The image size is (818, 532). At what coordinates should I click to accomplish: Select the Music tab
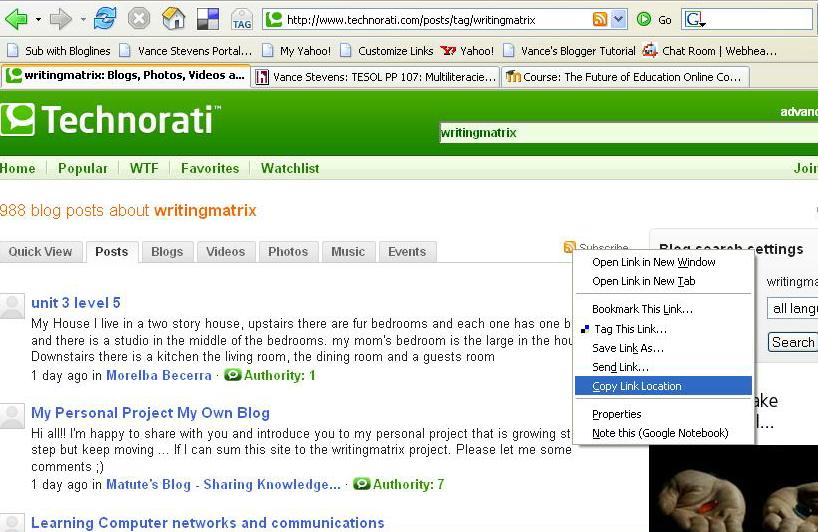(348, 251)
